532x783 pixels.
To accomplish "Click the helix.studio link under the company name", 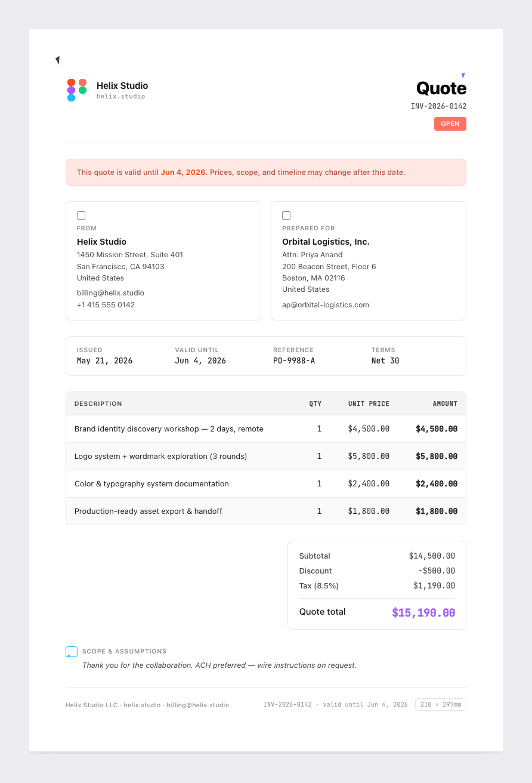I will (x=120, y=96).
